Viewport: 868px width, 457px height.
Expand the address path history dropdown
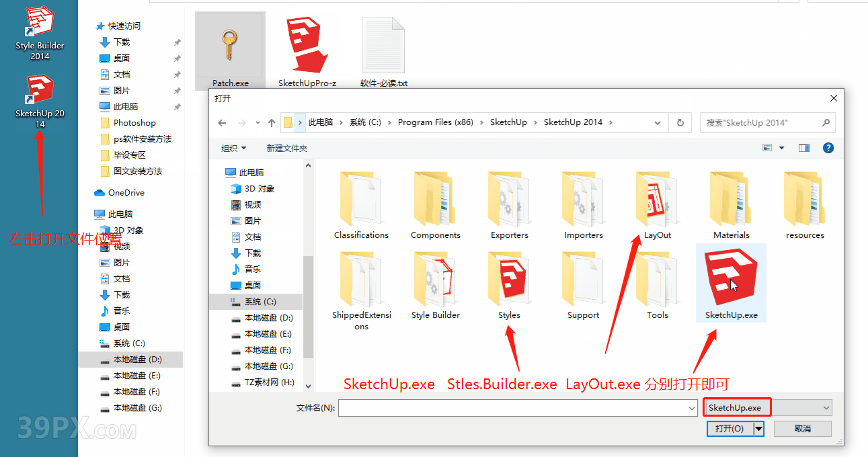click(x=658, y=123)
